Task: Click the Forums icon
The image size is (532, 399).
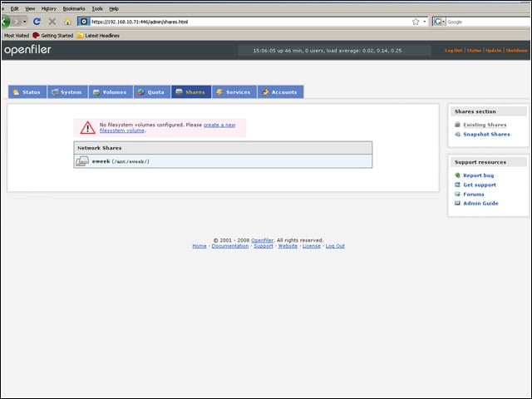Action: [x=457, y=194]
